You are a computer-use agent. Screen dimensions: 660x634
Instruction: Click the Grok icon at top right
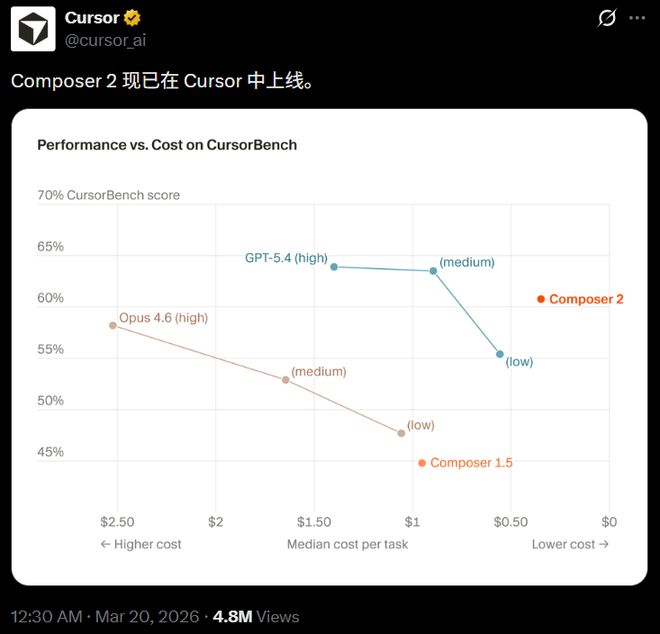pos(606,18)
